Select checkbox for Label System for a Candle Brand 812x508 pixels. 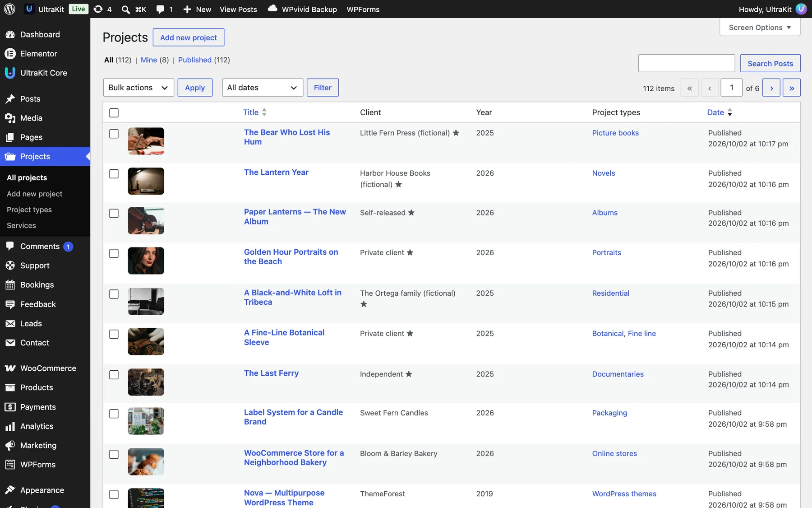(x=114, y=414)
